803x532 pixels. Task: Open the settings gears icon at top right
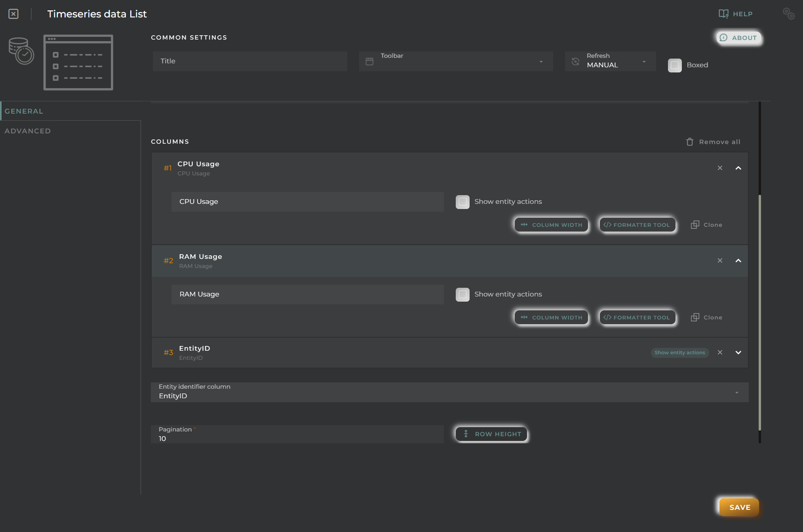pyautogui.click(x=788, y=14)
